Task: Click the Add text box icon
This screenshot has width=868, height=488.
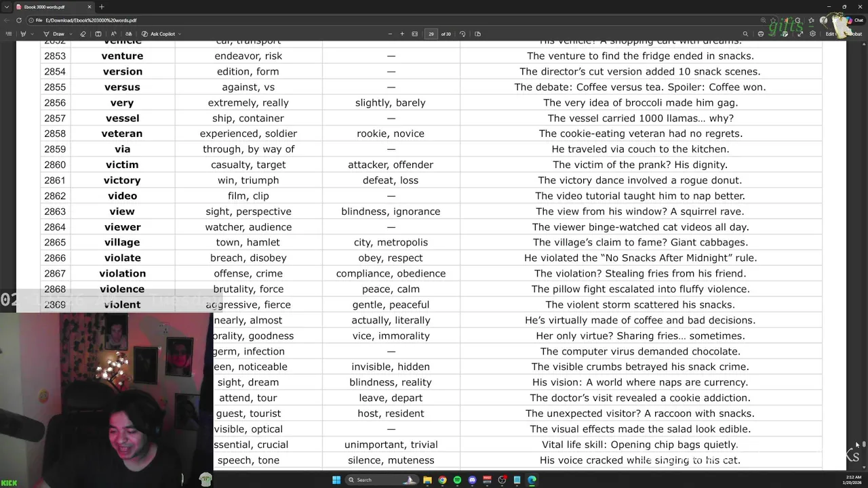Action: click(98, 34)
